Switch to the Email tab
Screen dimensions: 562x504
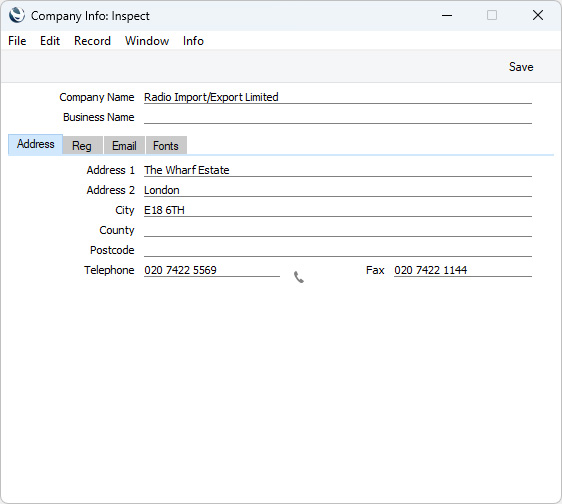pyautogui.click(x=124, y=146)
